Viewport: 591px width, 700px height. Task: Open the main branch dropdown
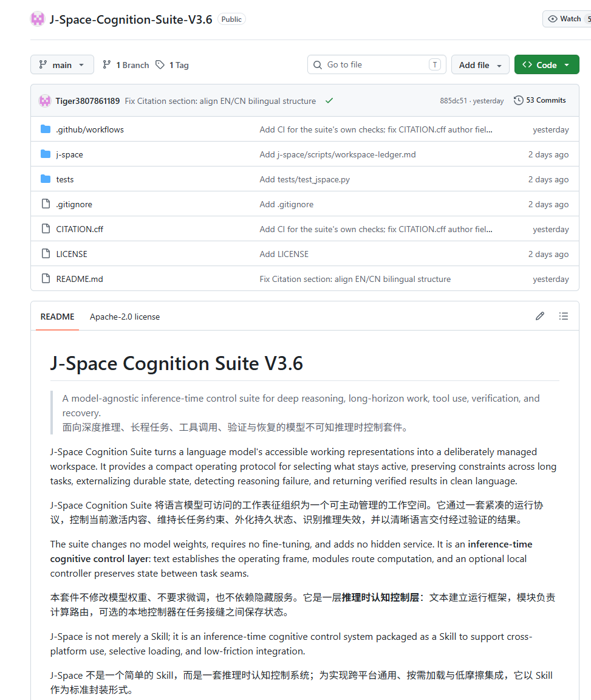click(x=62, y=65)
